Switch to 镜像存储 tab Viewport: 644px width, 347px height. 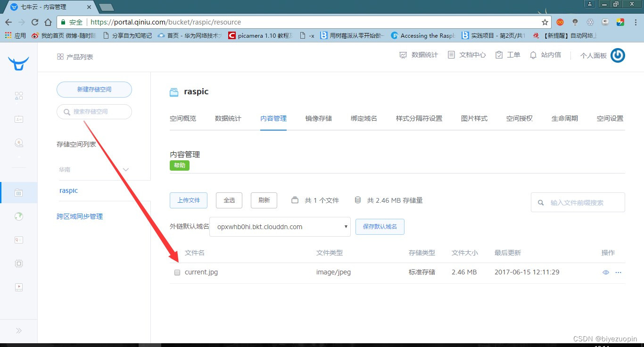click(x=319, y=118)
